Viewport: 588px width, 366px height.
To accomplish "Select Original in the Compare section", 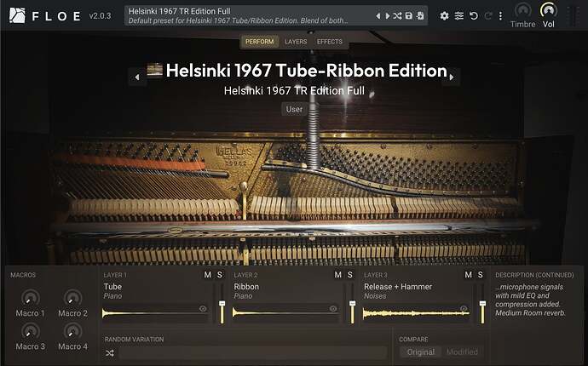I will tap(421, 352).
